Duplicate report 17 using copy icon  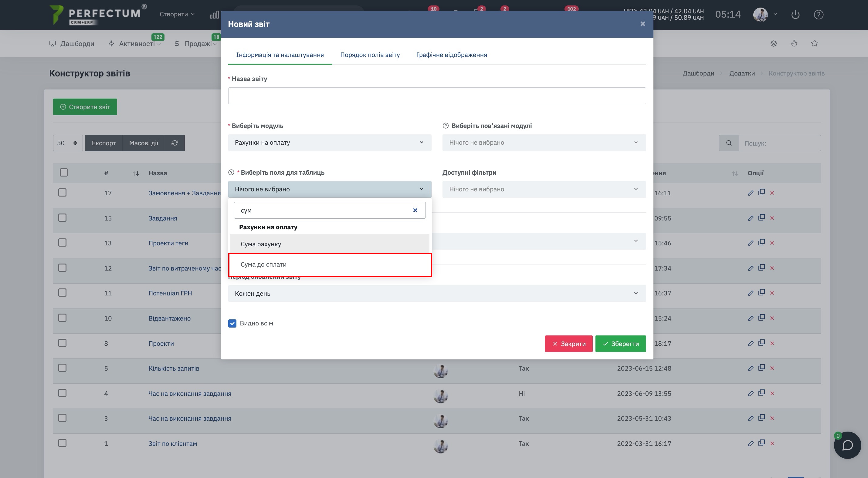point(761,193)
